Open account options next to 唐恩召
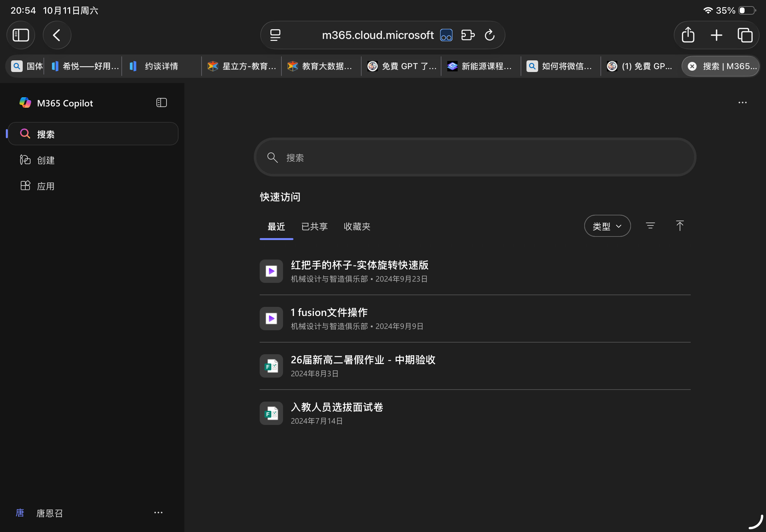The image size is (766, 532). pos(158,512)
